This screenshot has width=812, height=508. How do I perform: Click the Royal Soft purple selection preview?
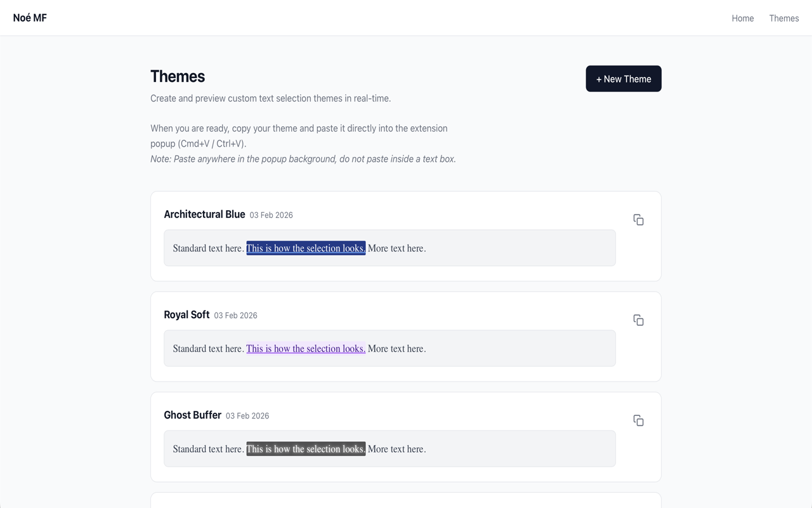tap(306, 349)
